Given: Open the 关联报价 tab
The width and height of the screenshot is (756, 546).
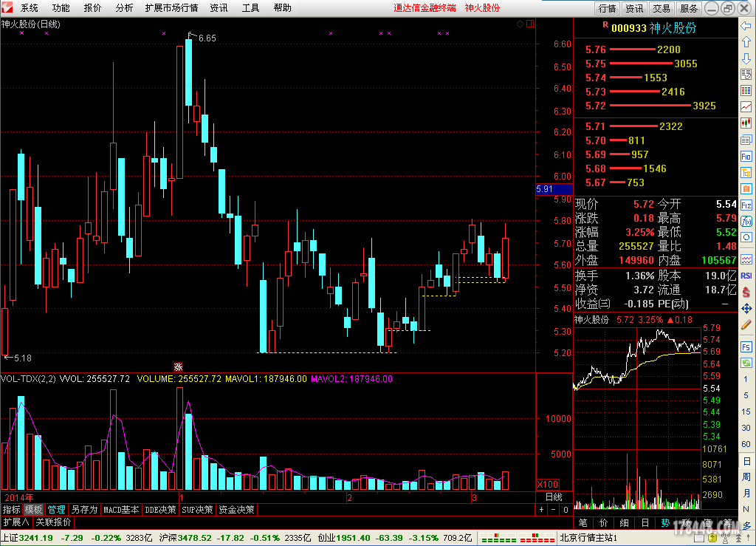Looking at the screenshot, I should [53, 522].
